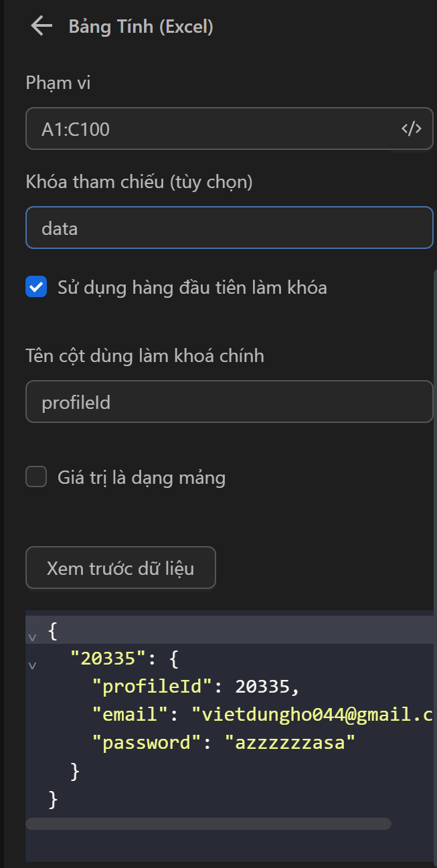The image size is (437, 868).
Task: Click the back arrow icon
Action: pos(41,27)
